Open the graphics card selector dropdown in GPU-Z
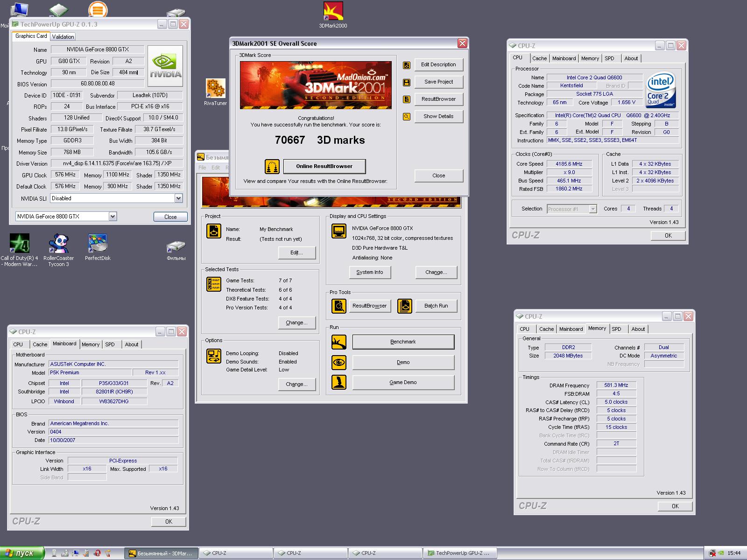The image size is (747, 560). 113,217
